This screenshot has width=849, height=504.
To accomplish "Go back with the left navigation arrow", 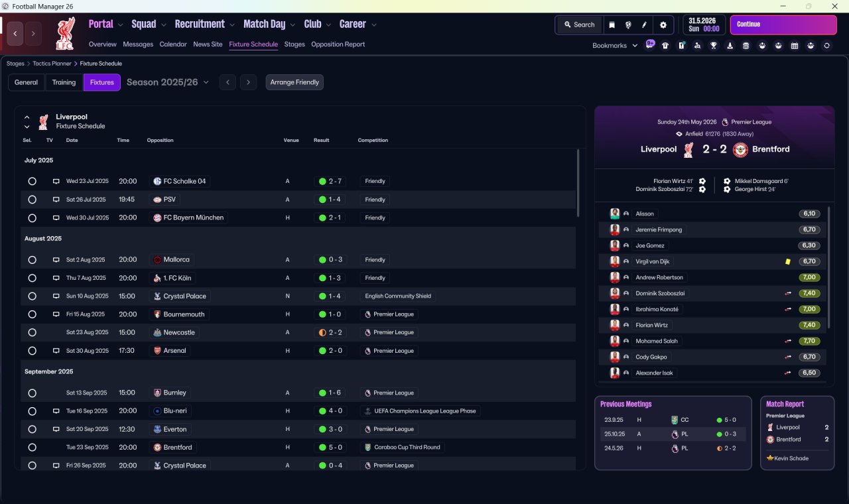I will [x=16, y=33].
